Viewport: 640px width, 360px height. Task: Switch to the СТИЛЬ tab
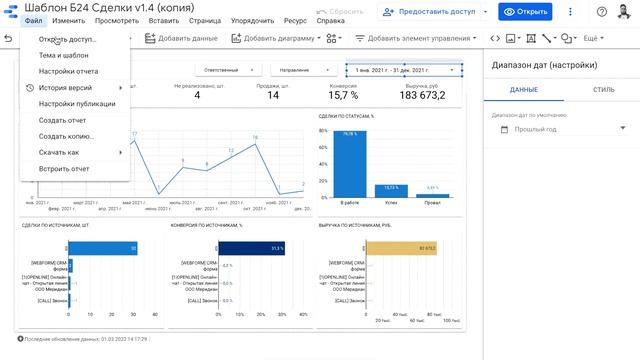pyautogui.click(x=603, y=90)
